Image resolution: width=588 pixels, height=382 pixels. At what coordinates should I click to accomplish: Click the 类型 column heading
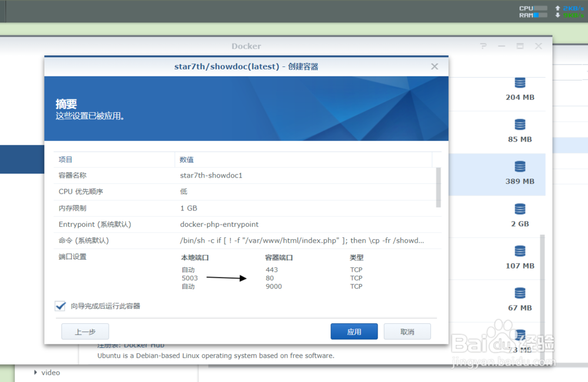coord(357,257)
